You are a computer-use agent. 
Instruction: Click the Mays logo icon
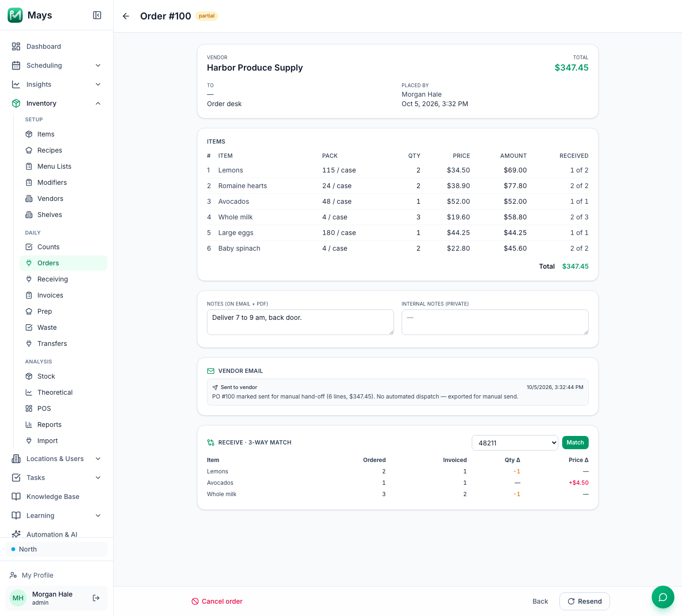pos(15,15)
